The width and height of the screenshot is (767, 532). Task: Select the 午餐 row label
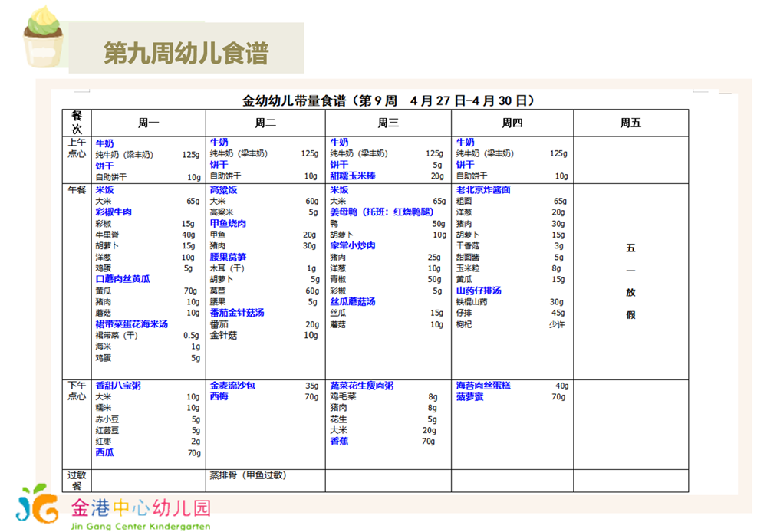77,190
